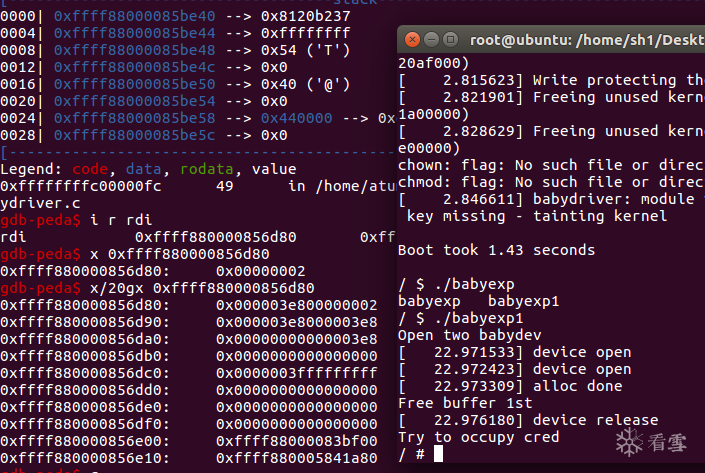This screenshot has height=473, width=705.
Task: Minimize the root@ubuntu terminal window
Action: point(429,41)
